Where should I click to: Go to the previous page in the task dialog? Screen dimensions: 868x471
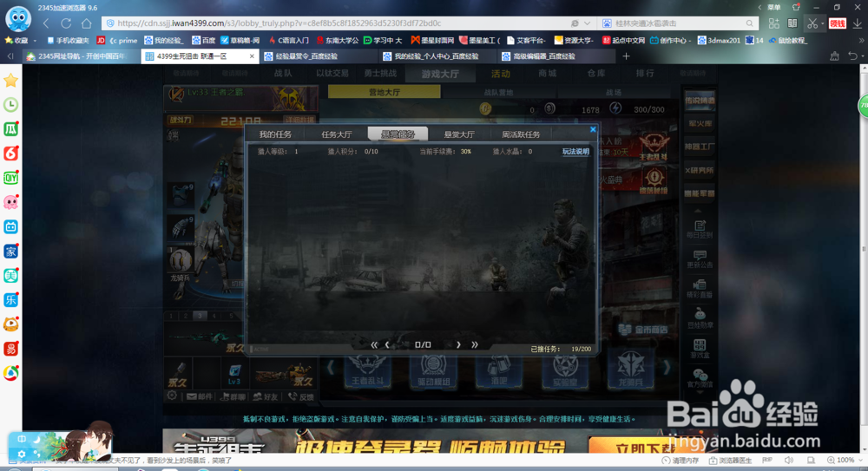(x=387, y=345)
